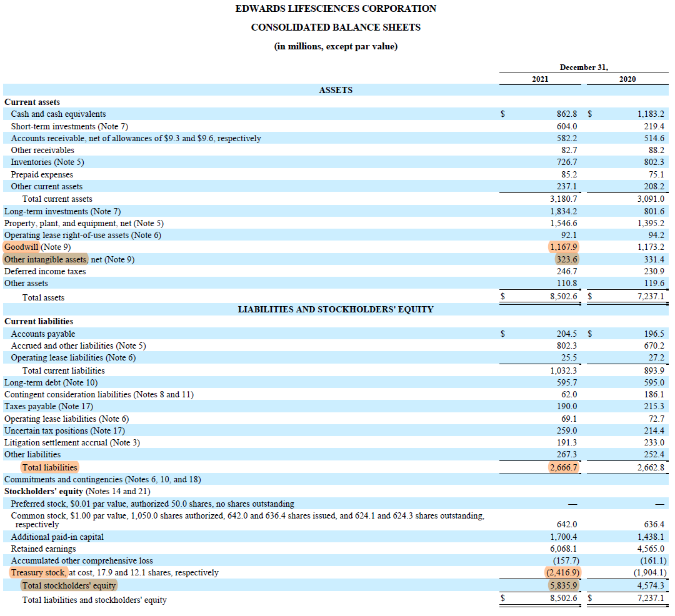Select short-term investments value 604.0

(566, 126)
